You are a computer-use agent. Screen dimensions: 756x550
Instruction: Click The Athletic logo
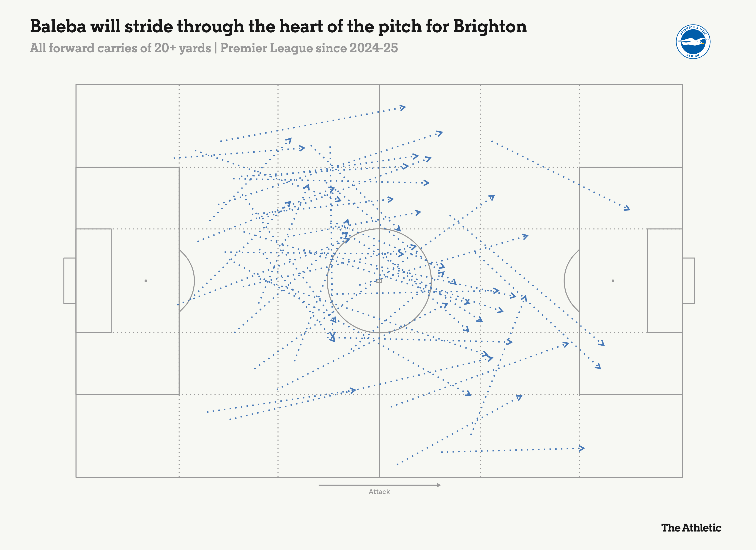point(691,528)
